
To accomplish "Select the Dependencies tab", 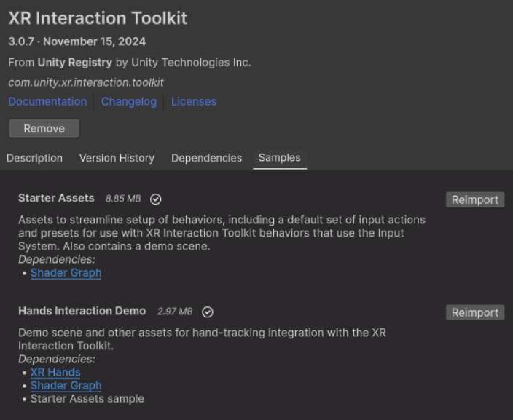I will point(206,158).
